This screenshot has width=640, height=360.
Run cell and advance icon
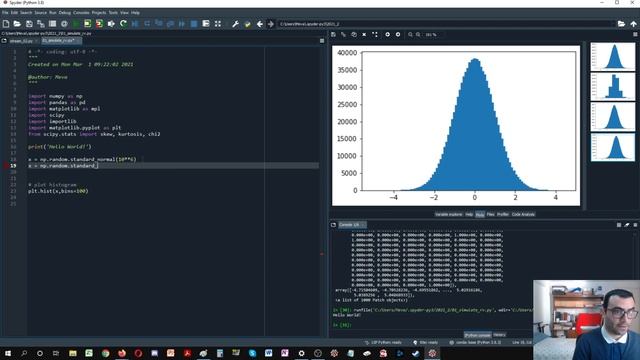coord(99,24)
